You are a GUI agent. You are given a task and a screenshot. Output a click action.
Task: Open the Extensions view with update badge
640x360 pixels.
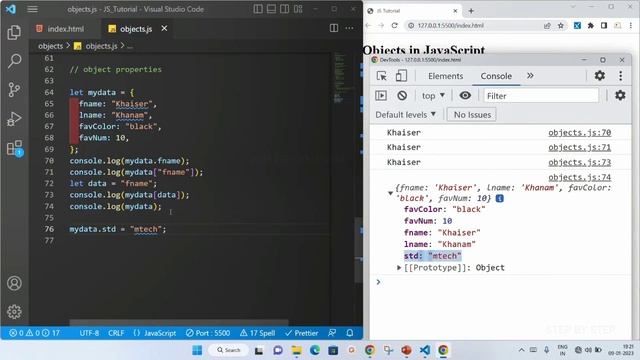(x=15, y=148)
